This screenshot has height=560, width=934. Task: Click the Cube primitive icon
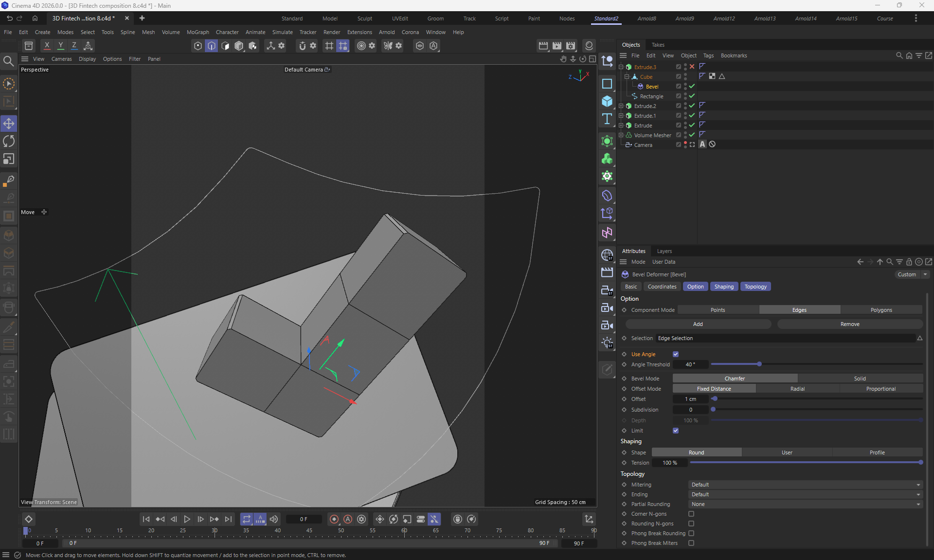607,101
